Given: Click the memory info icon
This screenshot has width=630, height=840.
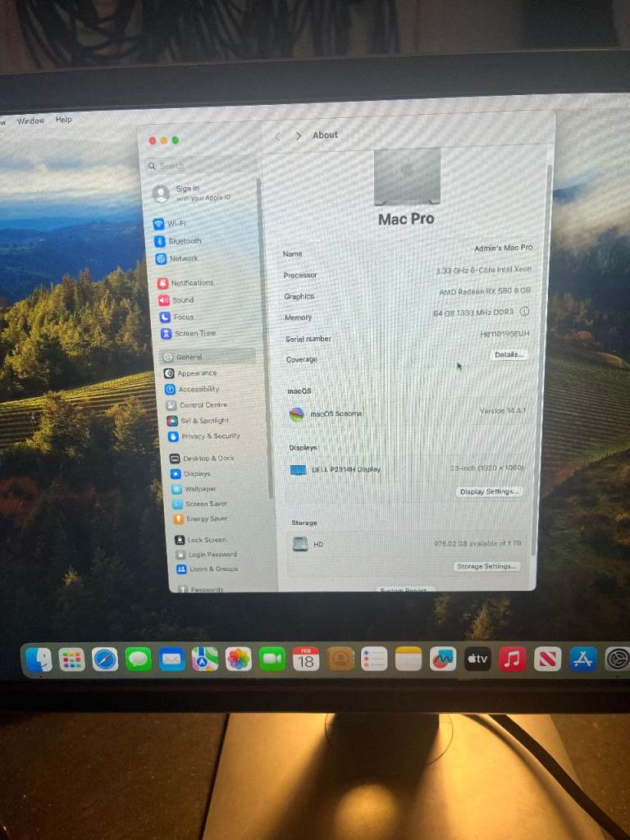Looking at the screenshot, I should 524,312.
